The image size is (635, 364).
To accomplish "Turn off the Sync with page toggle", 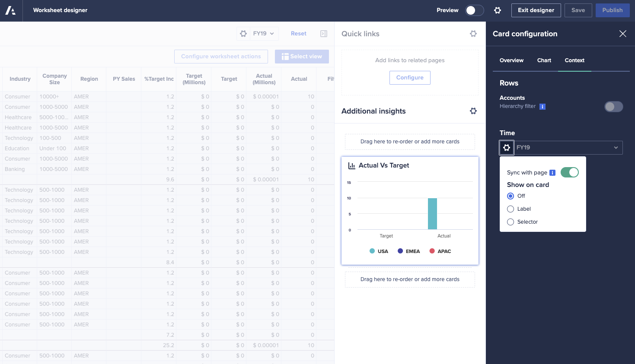I will (569, 172).
